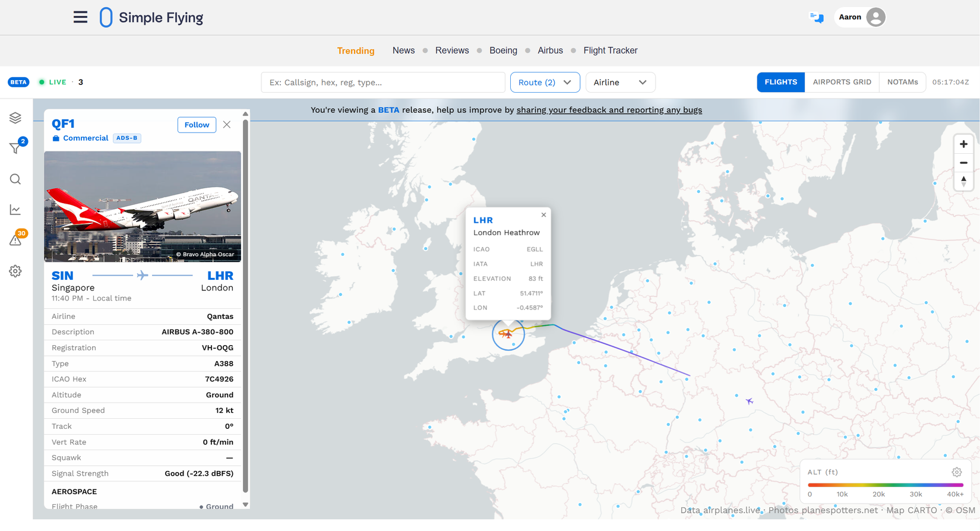
Task: Open the alerts warning icon
Action: pyautogui.click(x=15, y=240)
